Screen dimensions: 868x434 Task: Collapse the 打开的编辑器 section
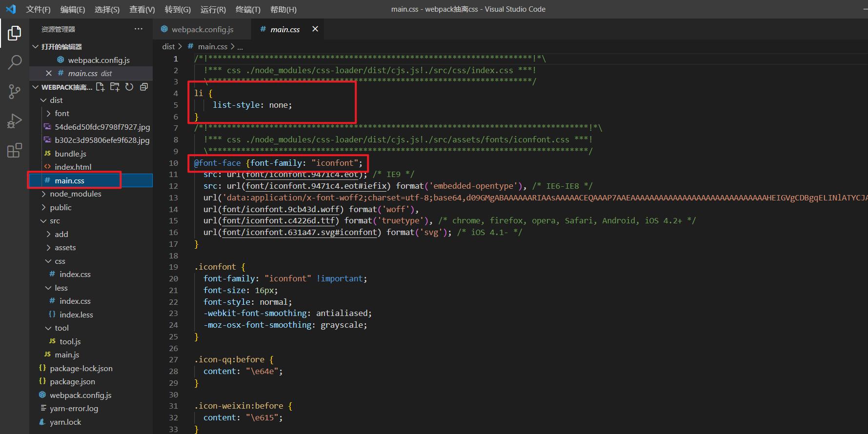coord(91,46)
